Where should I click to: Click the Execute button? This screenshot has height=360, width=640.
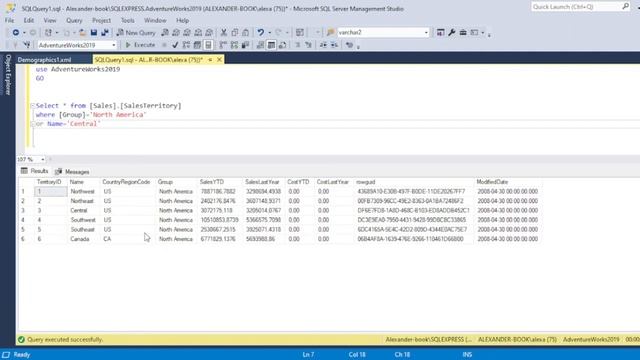pos(140,45)
